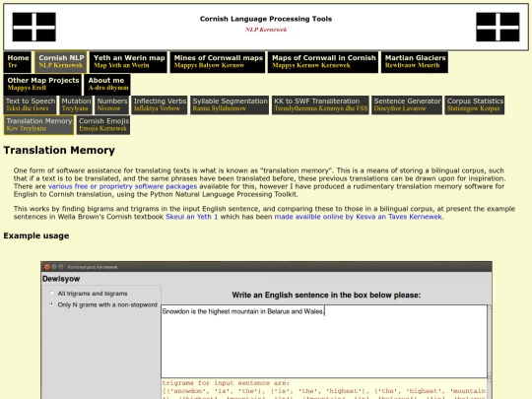
Task: Click the English sentence text box
Action: click(324, 341)
